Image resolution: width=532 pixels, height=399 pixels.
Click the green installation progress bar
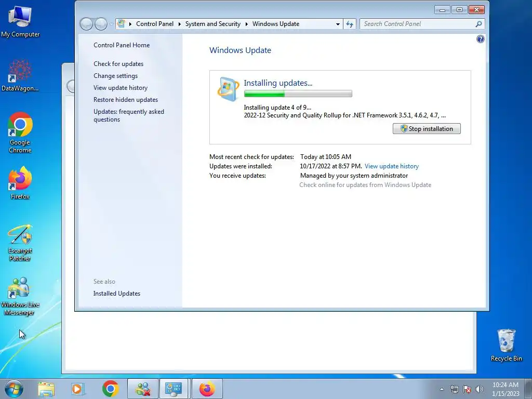[x=298, y=94]
